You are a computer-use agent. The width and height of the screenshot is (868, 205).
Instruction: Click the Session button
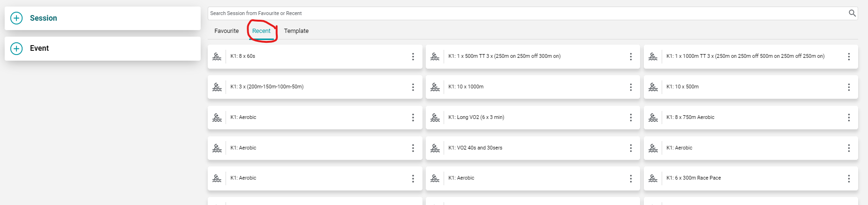(102, 18)
